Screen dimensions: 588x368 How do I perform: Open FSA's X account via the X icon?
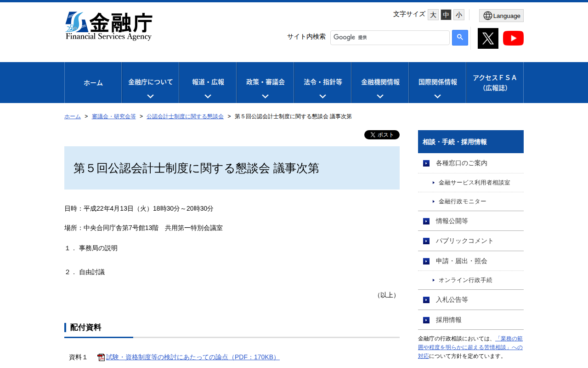[488, 38]
